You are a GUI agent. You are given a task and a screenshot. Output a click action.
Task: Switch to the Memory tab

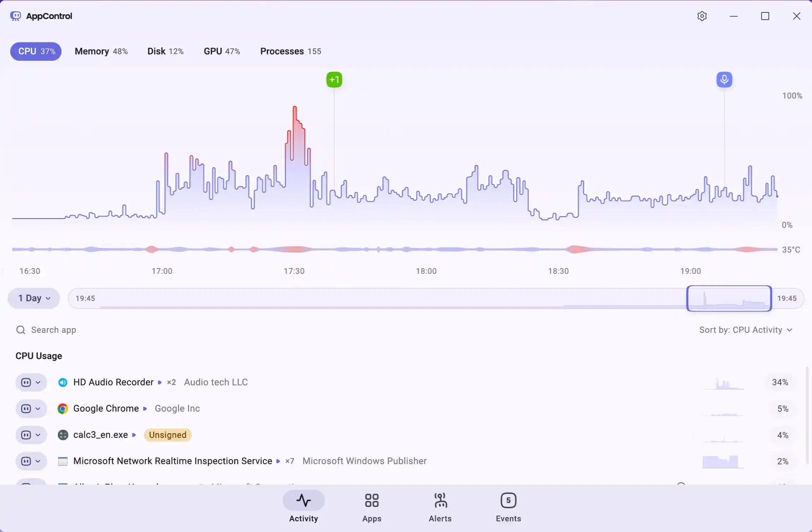[101, 52]
